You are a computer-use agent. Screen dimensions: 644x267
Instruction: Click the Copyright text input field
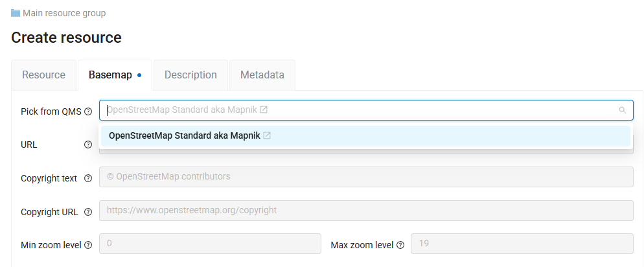pos(366,176)
